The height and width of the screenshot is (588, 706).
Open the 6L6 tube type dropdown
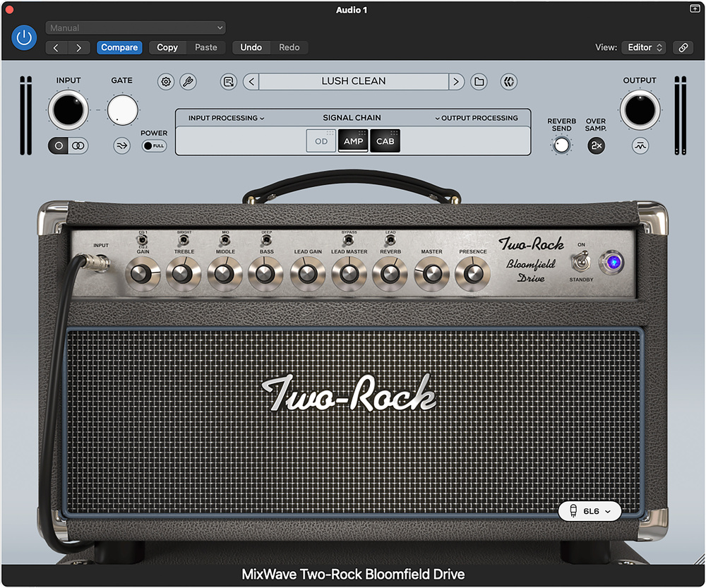(x=590, y=512)
